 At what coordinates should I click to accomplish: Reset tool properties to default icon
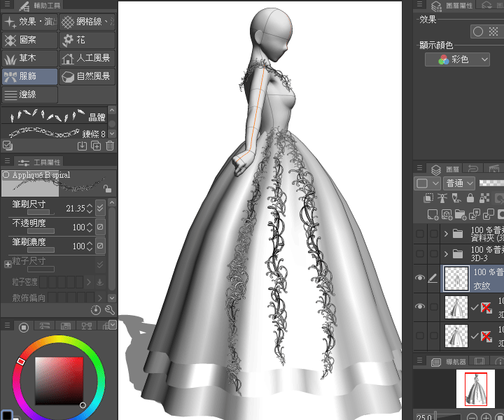tap(96, 310)
